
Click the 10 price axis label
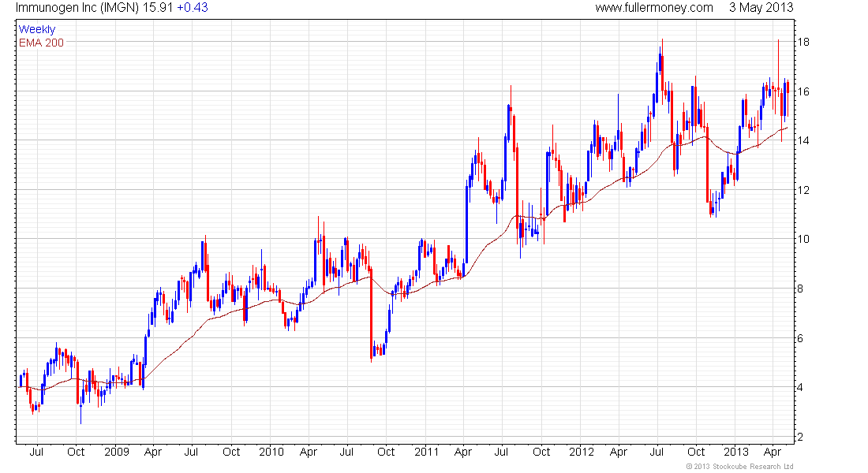tap(803, 239)
